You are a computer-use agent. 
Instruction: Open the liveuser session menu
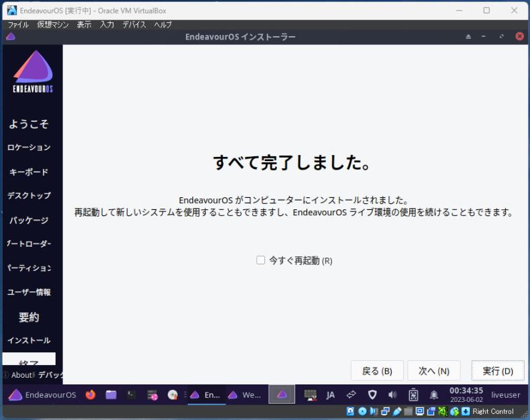click(x=505, y=395)
